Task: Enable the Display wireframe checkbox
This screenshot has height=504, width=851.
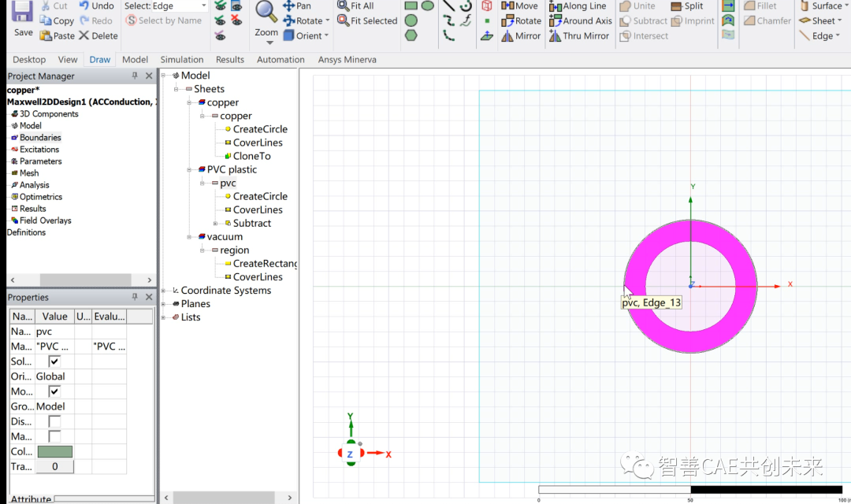Action: coord(54,421)
